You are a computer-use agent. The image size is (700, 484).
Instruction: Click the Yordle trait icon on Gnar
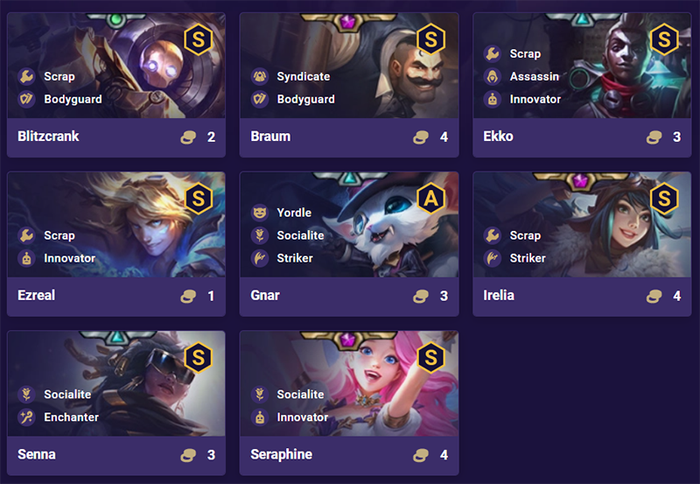(x=259, y=213)
